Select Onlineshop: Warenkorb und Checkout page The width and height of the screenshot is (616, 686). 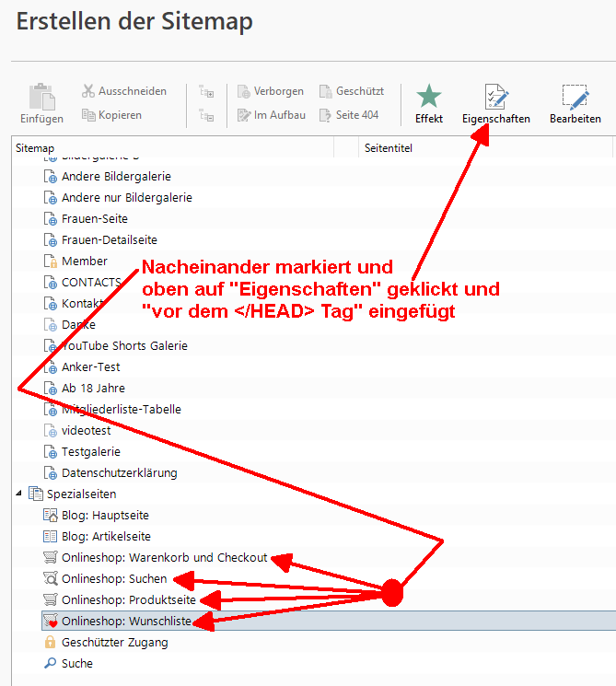coord(164,558)
